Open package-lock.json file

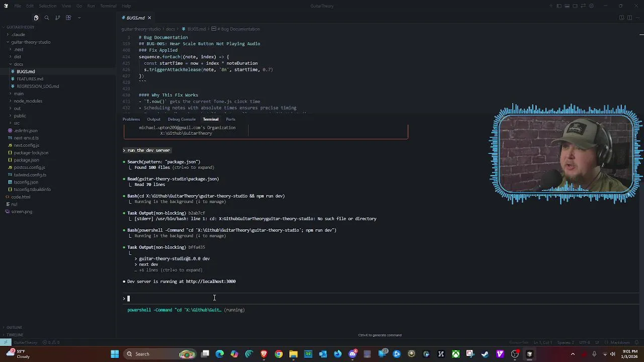pyautogui.click(x=31, y=153)
